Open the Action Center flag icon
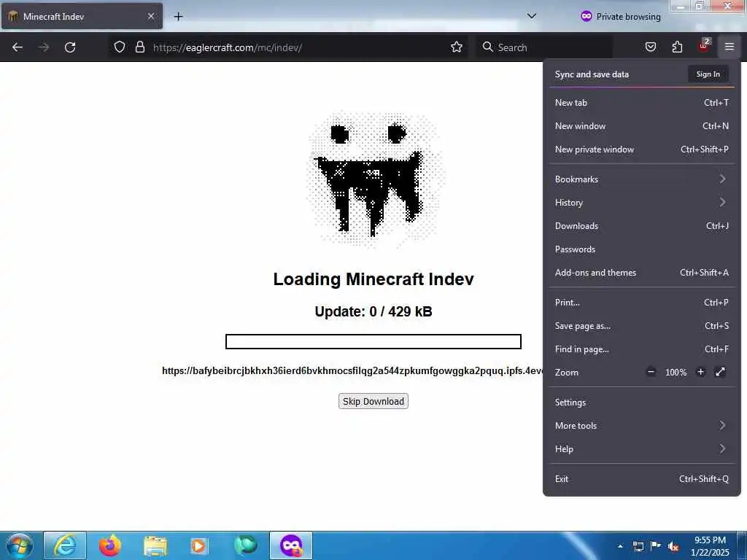The width and height of the screenshot is (747, 560). [656, 545]
